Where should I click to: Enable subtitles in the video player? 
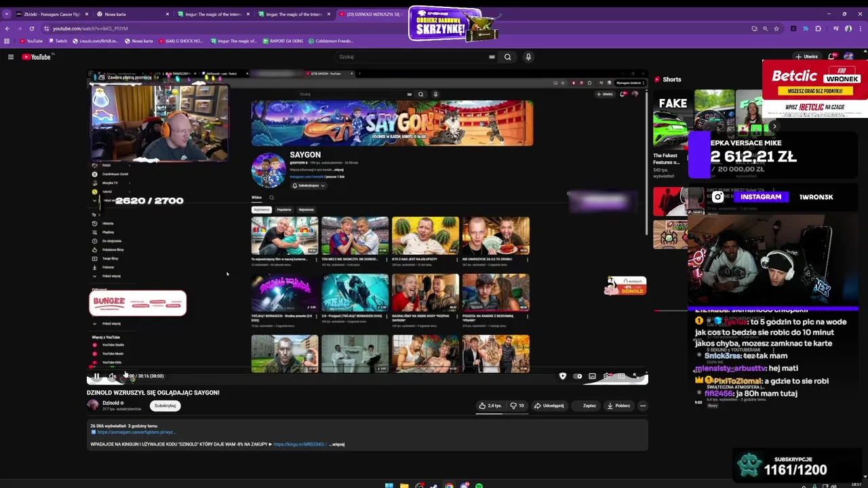[x=592, y=376]
